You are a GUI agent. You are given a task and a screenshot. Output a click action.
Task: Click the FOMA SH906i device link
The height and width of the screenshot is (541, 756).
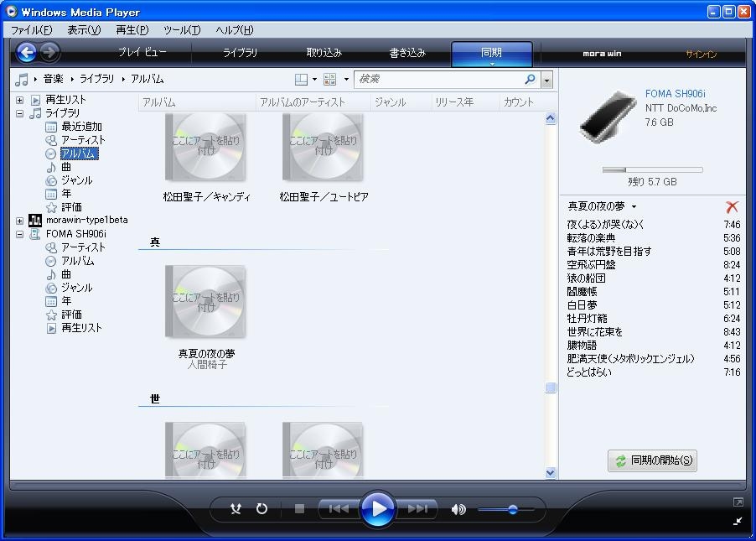point(675,94)
